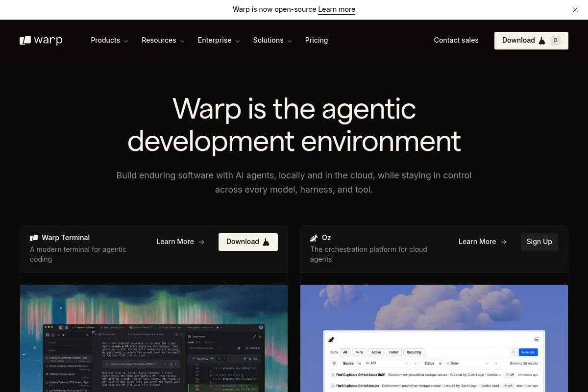Click Learn More for Warp Terminal
588x392 pixels.
pyautogui.click(x=180, y=242)
